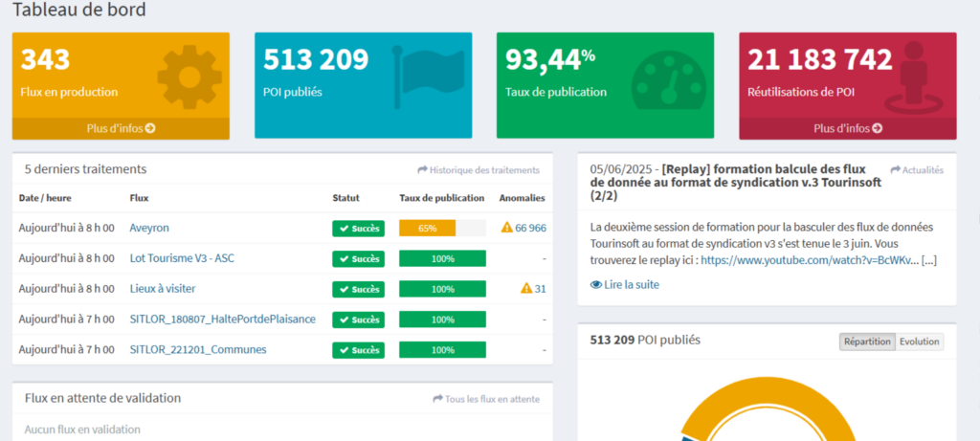This screenshot has width=980, height=441.
Task: Open the Lot Tourisme V3 - ASC flux
Action: click(183, 258)
